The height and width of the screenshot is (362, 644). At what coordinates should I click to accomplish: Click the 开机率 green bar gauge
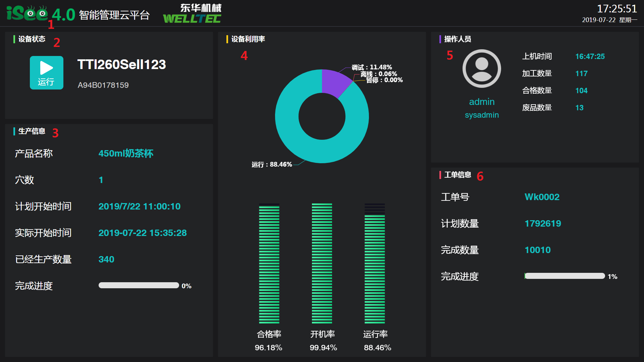click(x=322, y=263)
